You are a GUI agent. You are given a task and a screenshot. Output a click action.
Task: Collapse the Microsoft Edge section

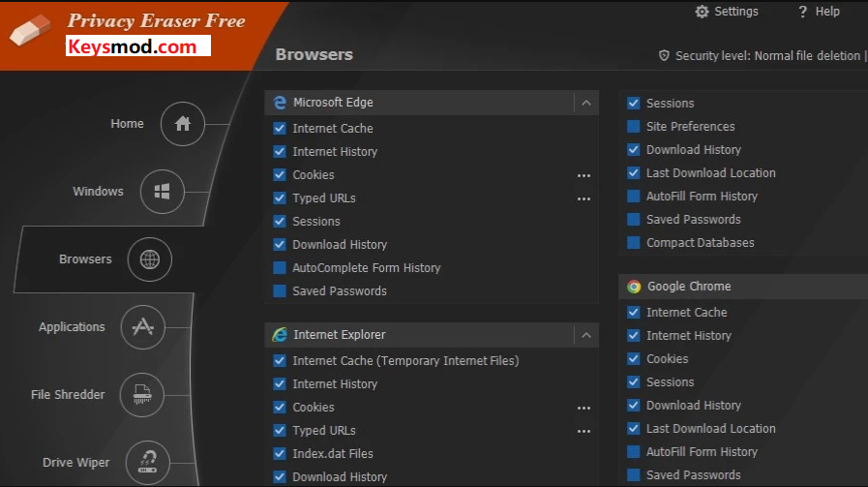point(586,103)
